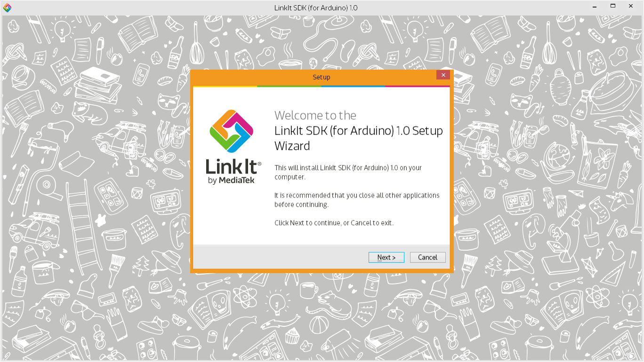644x362 pixels.
Task: Click the Setup dialog title bar
Action: click(322, 77)
